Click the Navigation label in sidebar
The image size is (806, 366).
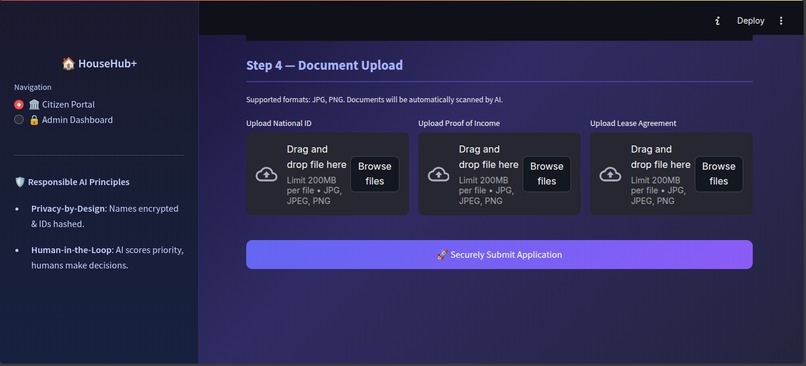coord(33,87)
